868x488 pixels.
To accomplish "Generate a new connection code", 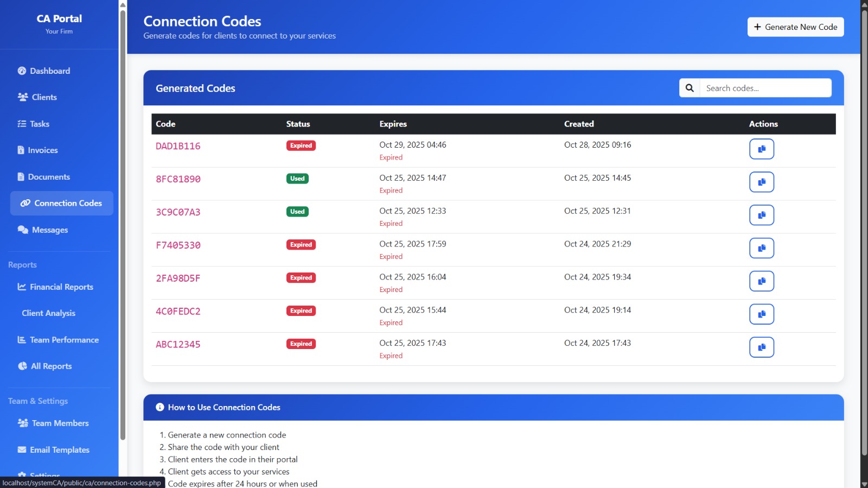I will (x=795, y=27).
